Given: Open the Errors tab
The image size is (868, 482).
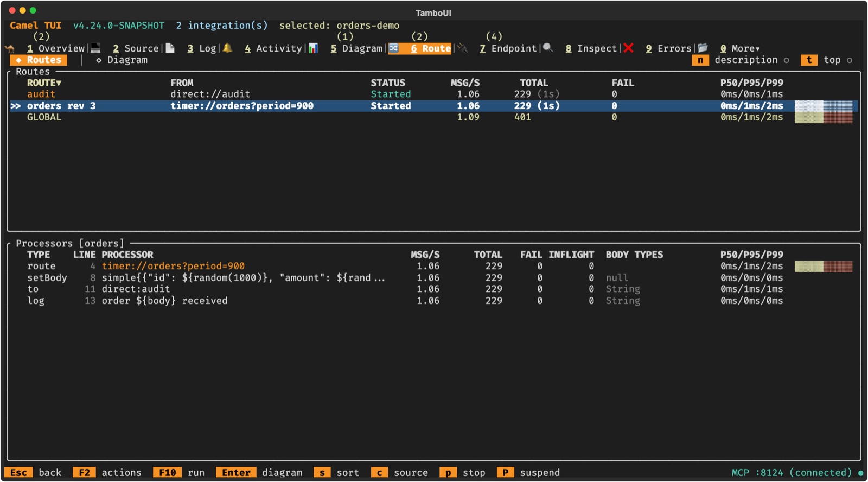Looking at the screenshot, I should (668, 48).
